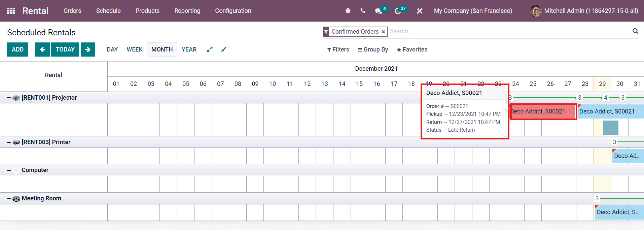Open the Products menu

[x=147, y=11]
